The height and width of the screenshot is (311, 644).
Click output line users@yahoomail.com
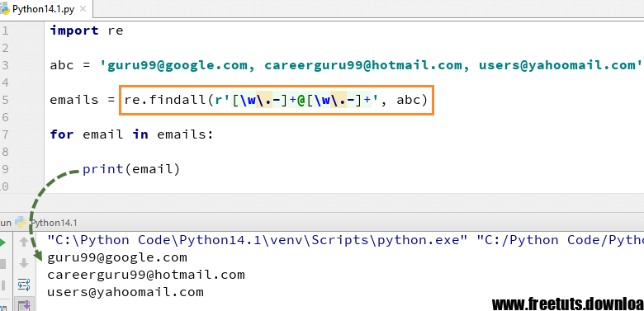coord(125,292)
